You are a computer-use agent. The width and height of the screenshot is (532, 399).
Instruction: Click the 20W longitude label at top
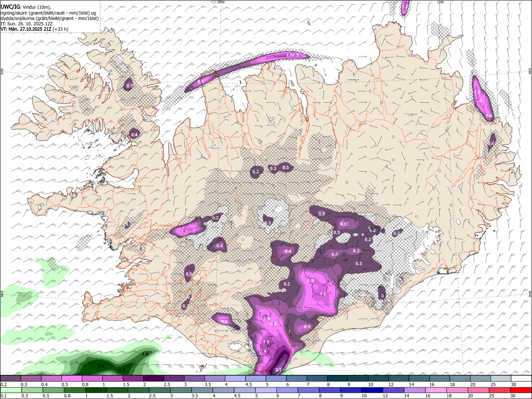pos(221,2)
